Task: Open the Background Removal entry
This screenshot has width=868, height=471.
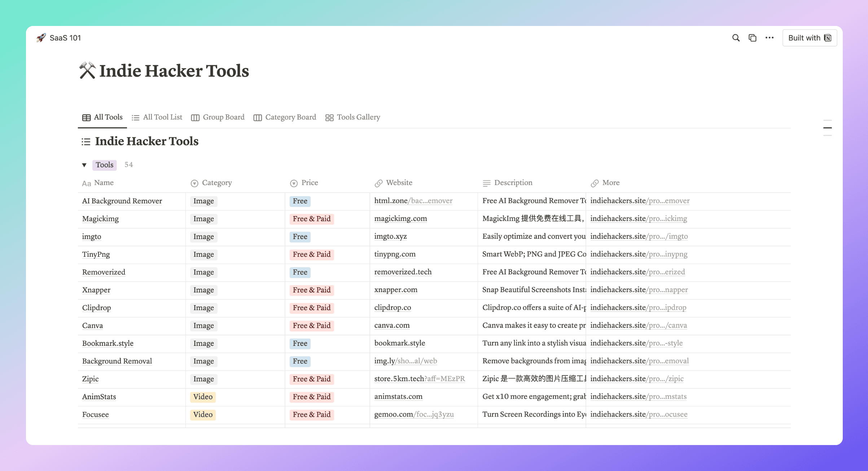Action: 117,361
